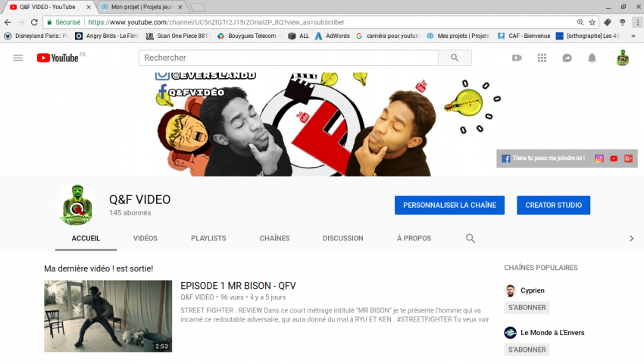Open the Cyprien channel name link

(533, 290)
